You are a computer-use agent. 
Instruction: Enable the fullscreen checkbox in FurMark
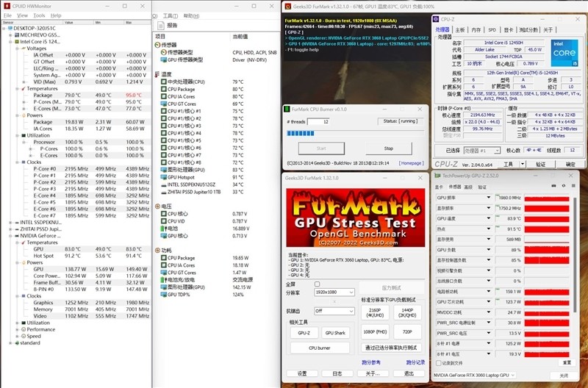[318, 284]
